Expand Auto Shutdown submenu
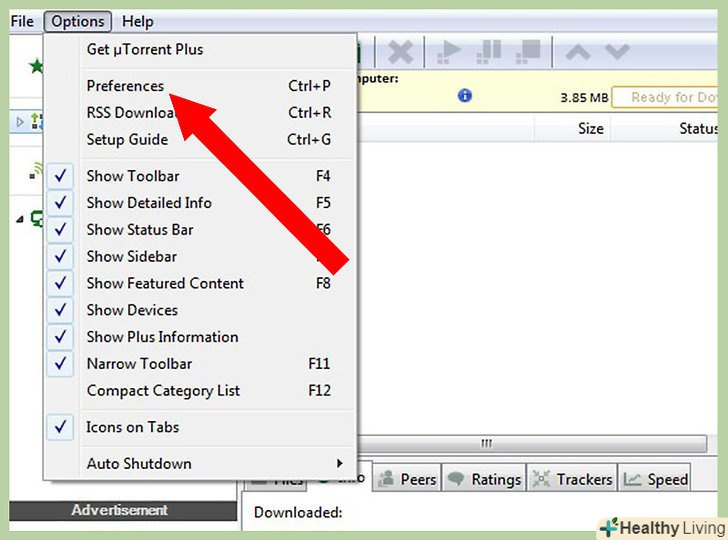The image size is (728, 540). 201,463
